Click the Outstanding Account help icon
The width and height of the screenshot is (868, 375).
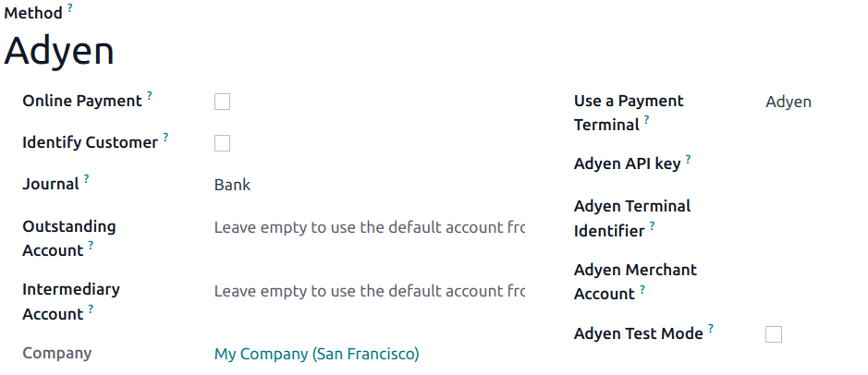(91, 246)
